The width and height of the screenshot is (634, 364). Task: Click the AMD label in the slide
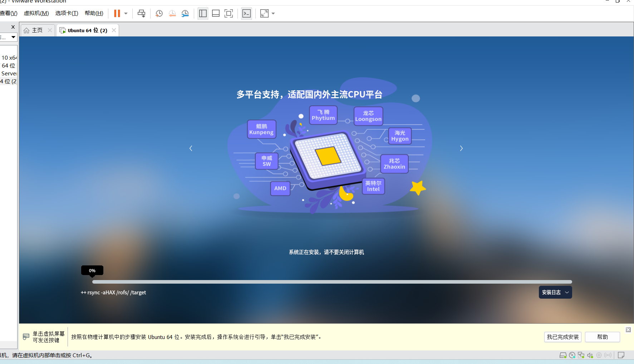pos(280,188)
